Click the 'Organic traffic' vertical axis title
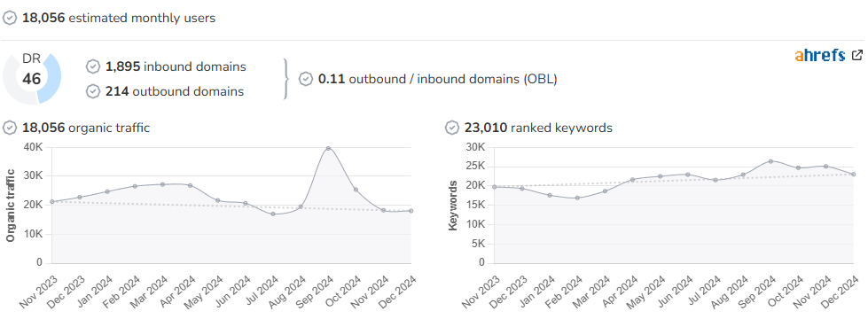 (x=10, y=205)
